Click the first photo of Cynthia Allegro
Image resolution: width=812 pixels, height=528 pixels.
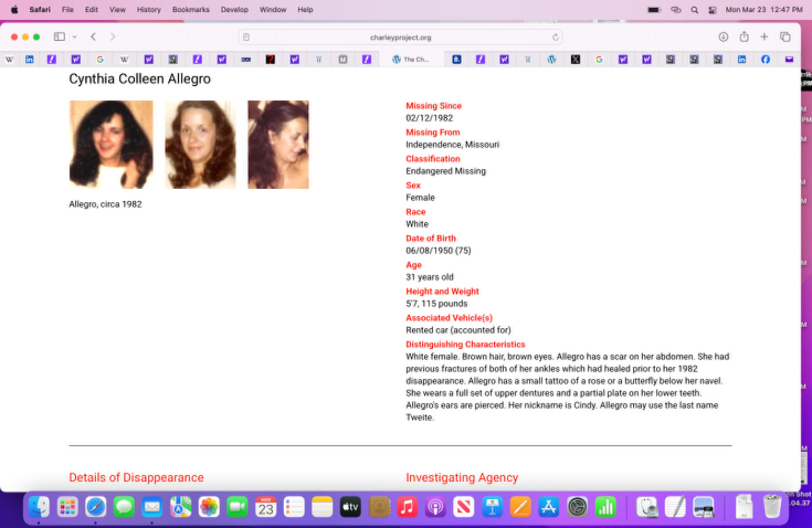pyautogui.click(x=111, y=144)
